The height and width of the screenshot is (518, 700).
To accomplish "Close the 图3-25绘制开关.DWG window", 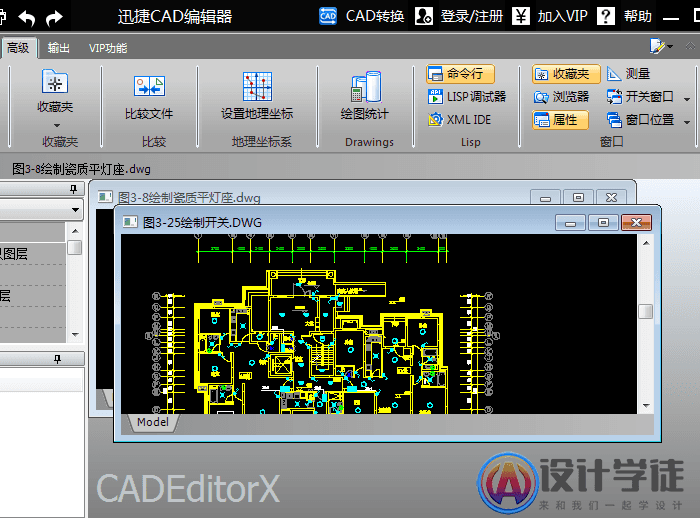I will 637,222.
